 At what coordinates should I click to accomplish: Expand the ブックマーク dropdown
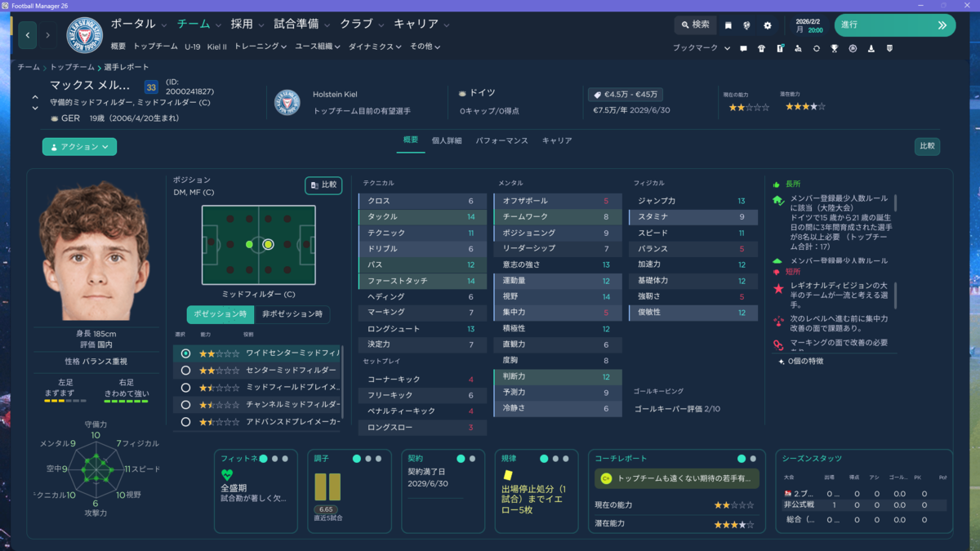[702, 48]
